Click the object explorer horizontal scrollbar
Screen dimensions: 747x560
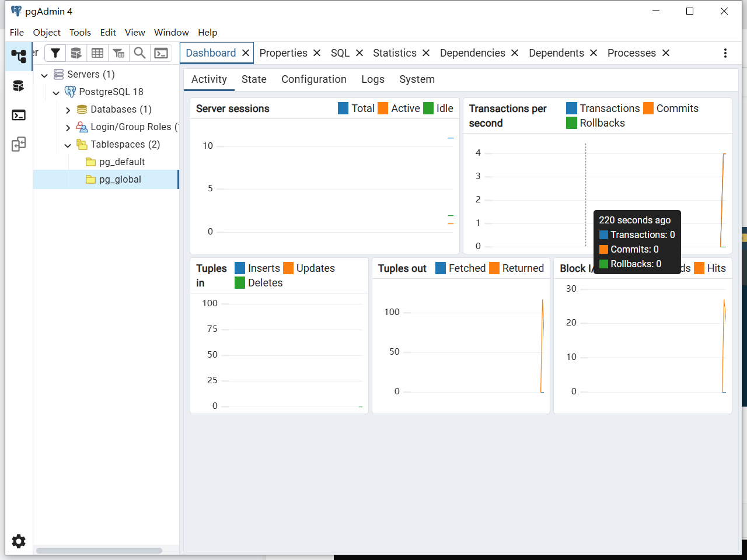99,550
